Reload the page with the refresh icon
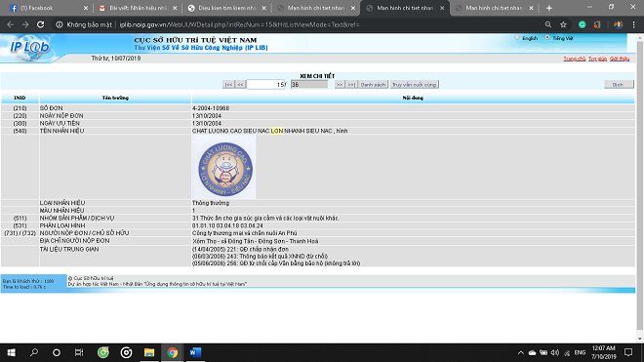 click(x=40, y=24)
